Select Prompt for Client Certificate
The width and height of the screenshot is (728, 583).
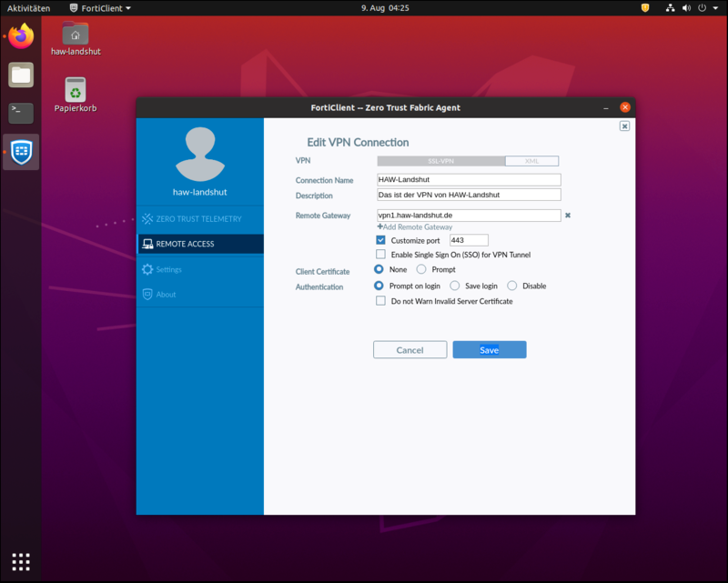(x=421, y=270)
